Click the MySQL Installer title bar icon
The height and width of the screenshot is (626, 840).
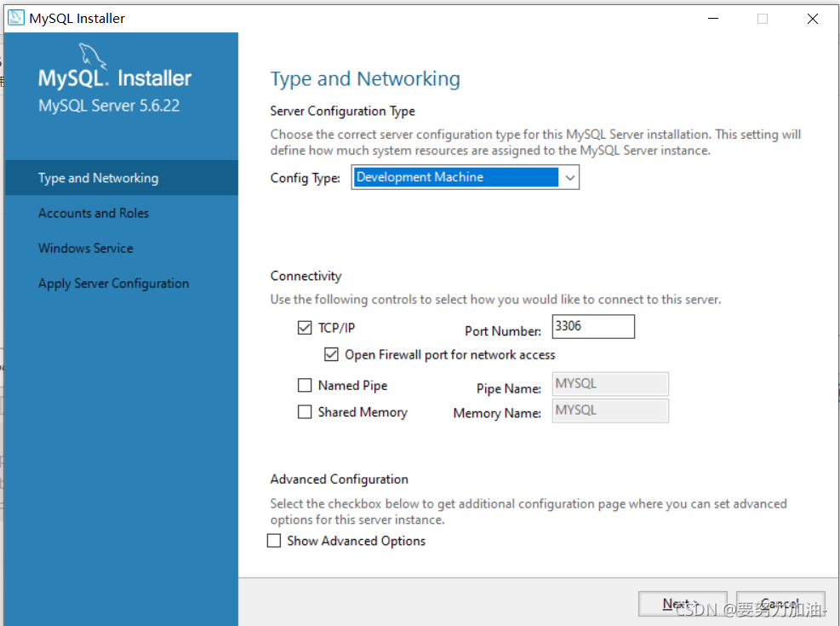point(16,18)
